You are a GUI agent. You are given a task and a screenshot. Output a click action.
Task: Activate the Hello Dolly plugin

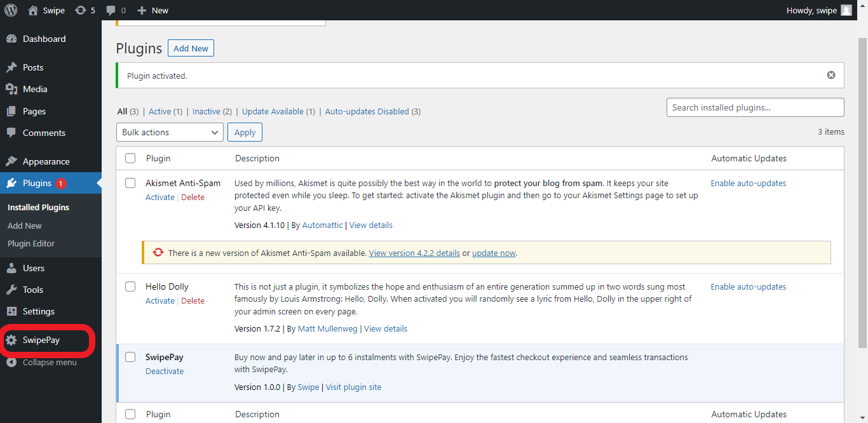point(160,300)
